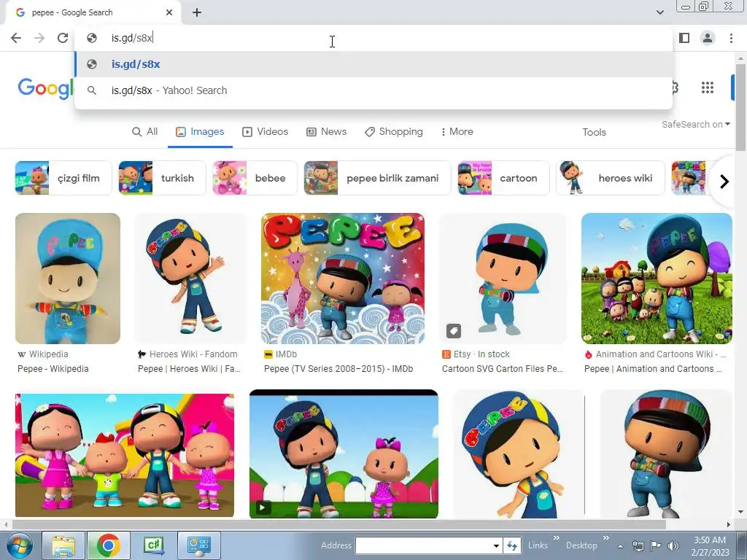Open the Google apps grid icon
Screen dimensions: 747x560
pyautogui.click(x=708, y=87)
